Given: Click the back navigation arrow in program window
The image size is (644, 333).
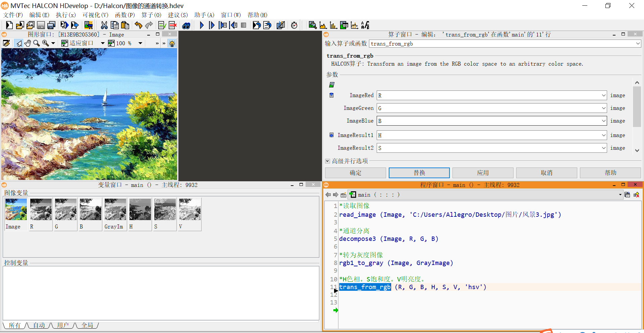Looking at the screenshot, I should [x=328, y=195].
